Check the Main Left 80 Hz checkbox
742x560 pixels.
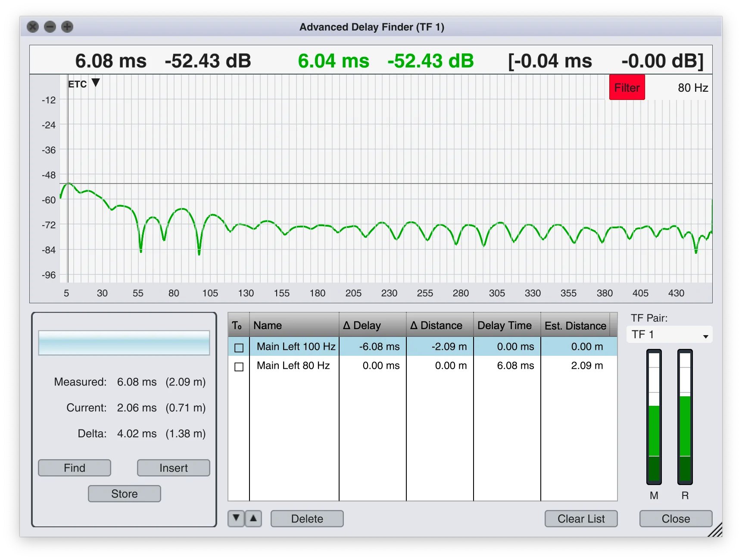239,366
